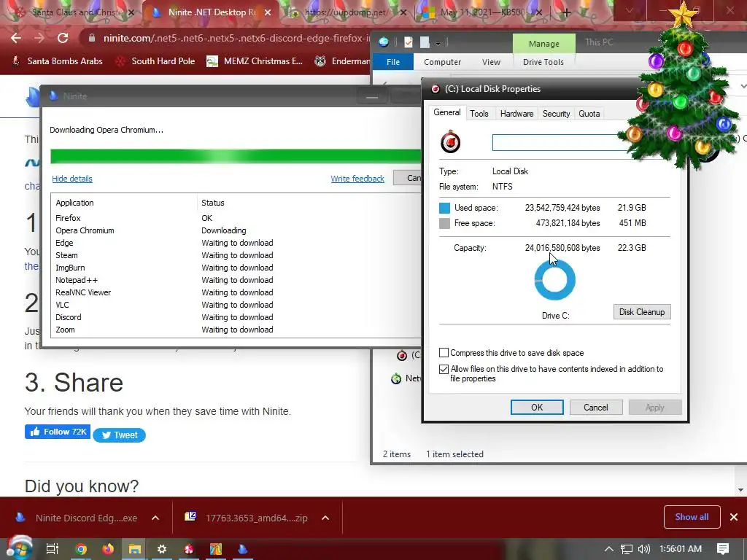Click red Christmas ball taskbar icon
The image size is (747, 560).
click(189, 549)
